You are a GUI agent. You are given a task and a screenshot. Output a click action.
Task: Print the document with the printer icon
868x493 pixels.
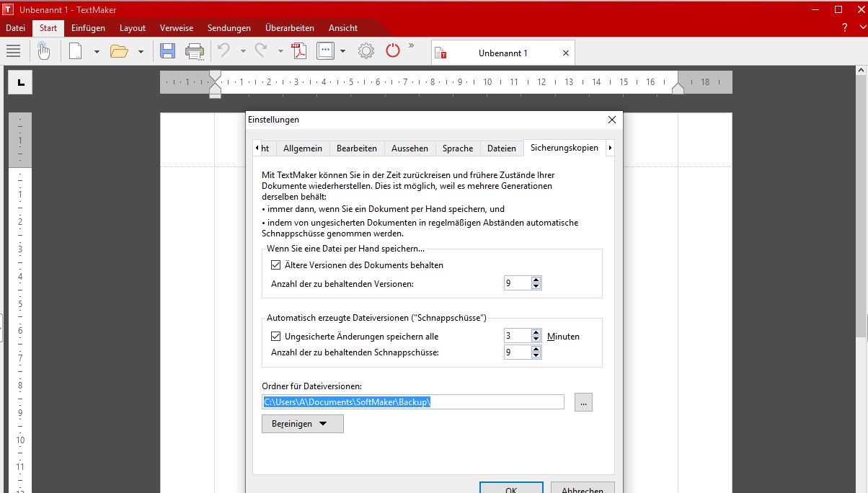click(x=195, y=51)
